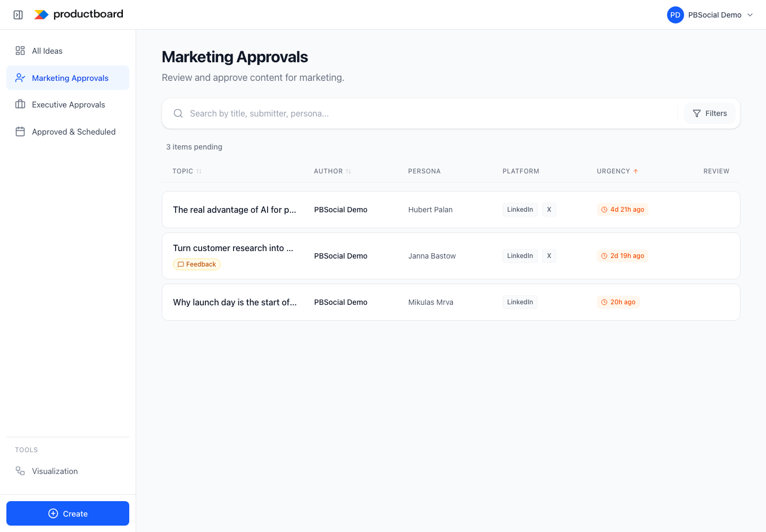Click the productboard logo
The image size is (766, 532).
tap(79, 14)
